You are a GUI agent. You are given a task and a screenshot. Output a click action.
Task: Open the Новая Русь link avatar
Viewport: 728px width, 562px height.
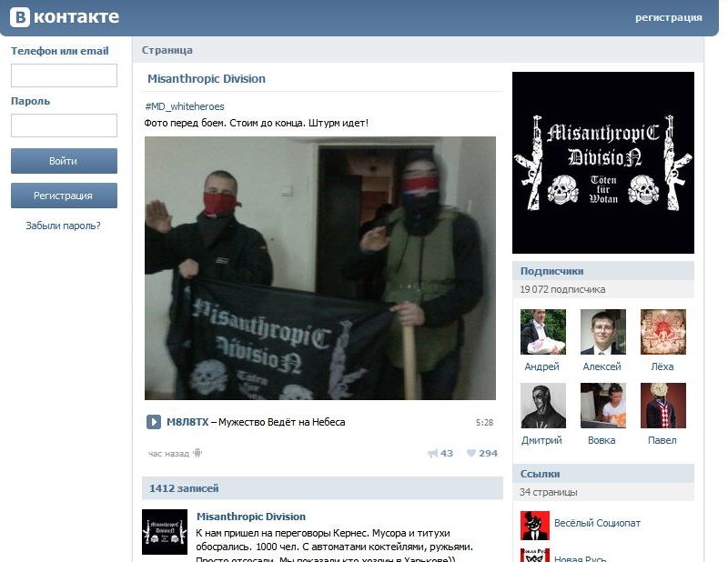point(535,555)
